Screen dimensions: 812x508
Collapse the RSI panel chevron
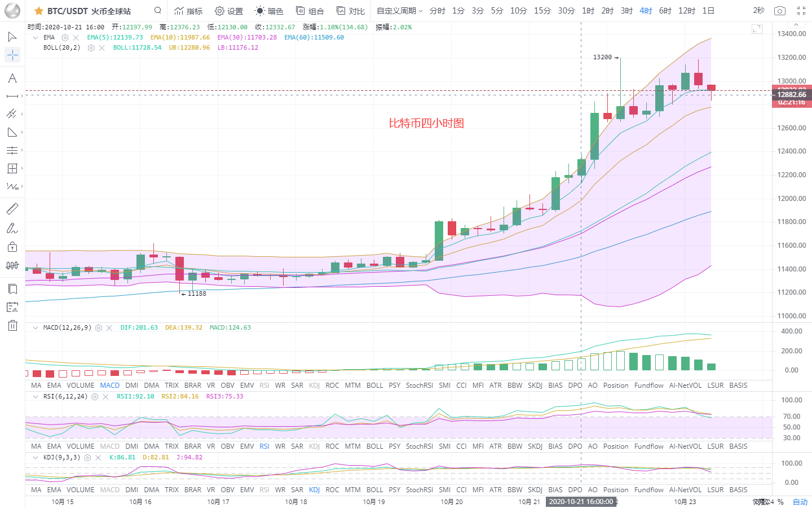[x=36, y=397]
